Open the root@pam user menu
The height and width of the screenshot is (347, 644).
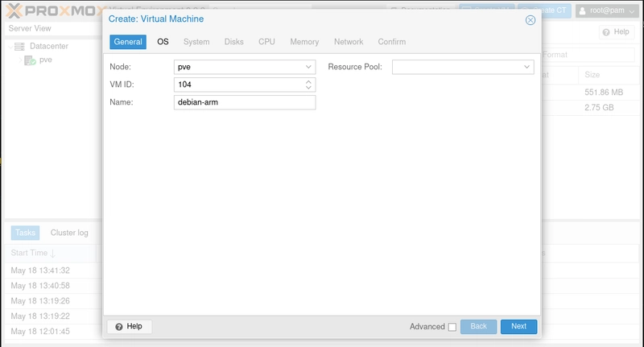pyautogui.click(x=606, y=10)
